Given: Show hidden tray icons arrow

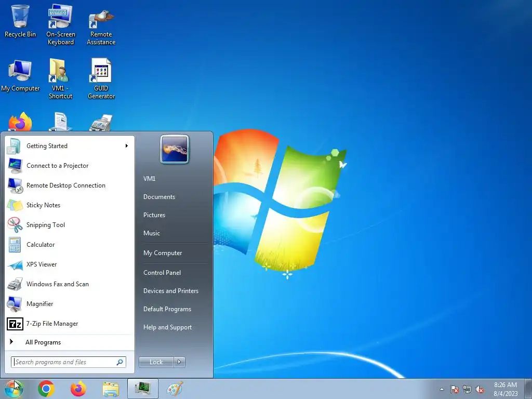Looking at the screenshot, I should pyautogui.click(x=442, y=389).
